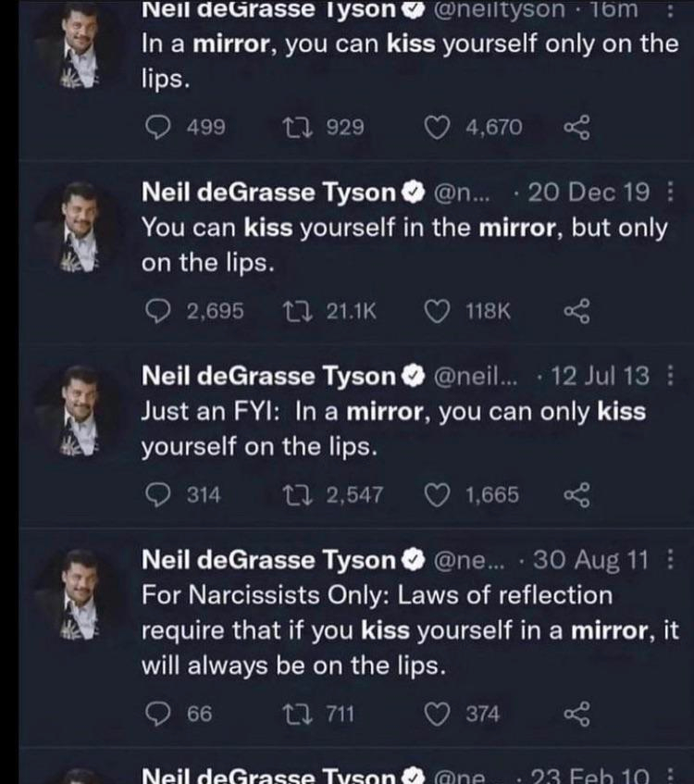Open more options for 30 Aug 11 tweet
The width and height of the screenshot is (694, 784).
(x=672, y=560)
